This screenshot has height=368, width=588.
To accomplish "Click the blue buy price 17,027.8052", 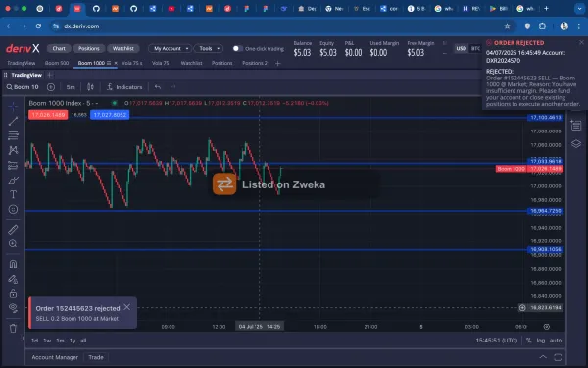I will [x=110, y=115].
